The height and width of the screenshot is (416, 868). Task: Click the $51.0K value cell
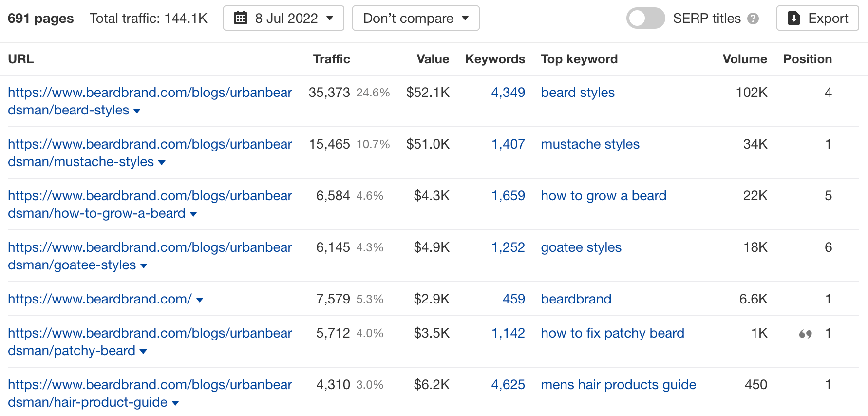coord(428,144)
